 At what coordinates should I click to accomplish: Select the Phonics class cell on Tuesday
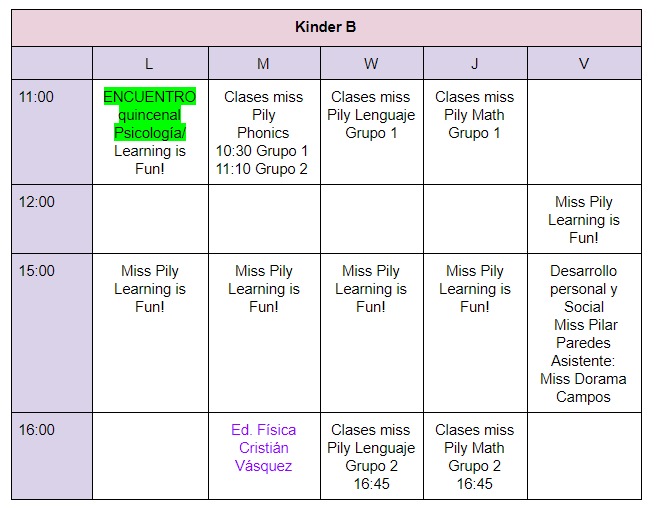click(x=264, y=132)
